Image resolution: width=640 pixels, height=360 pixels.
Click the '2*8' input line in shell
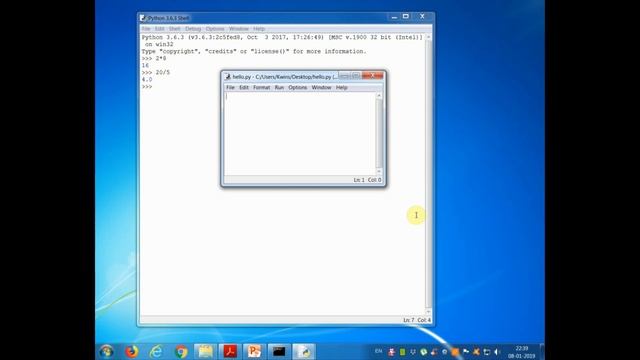coord(154,58)
